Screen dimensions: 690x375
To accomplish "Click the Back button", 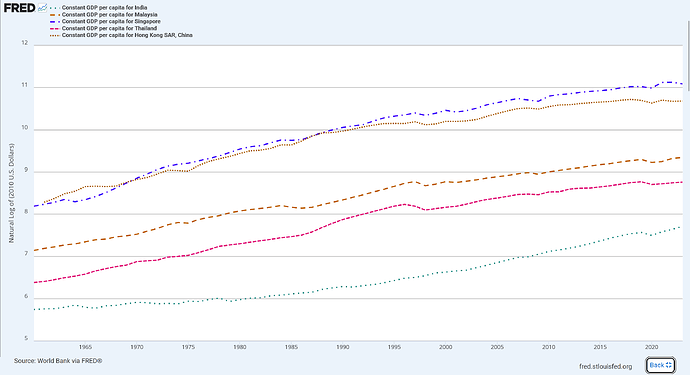I will [x=661, y=365].
